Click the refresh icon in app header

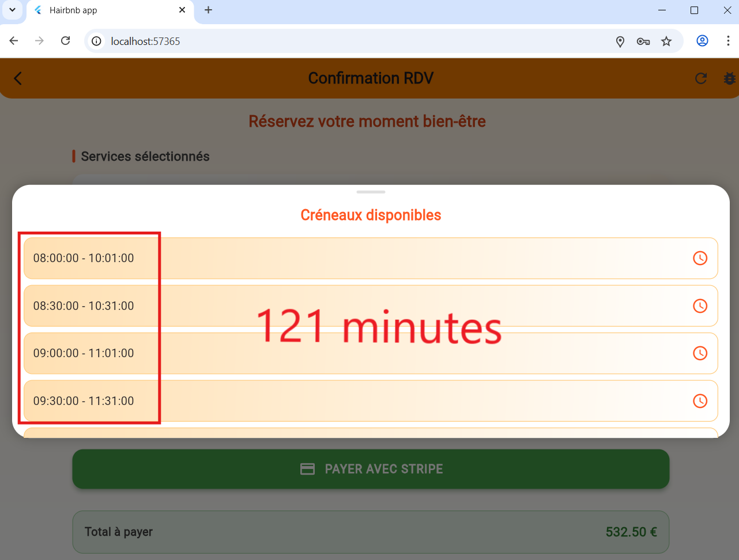click(701, 78)
